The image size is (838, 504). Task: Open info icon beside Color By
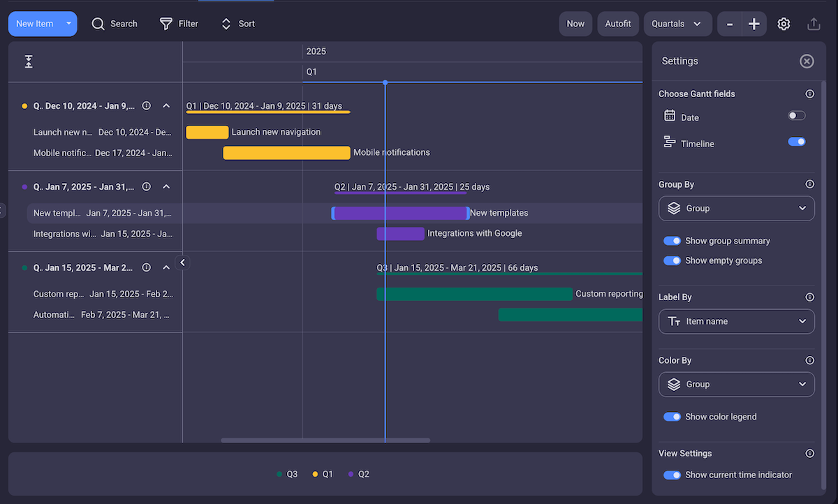click(x=810, y=360)
